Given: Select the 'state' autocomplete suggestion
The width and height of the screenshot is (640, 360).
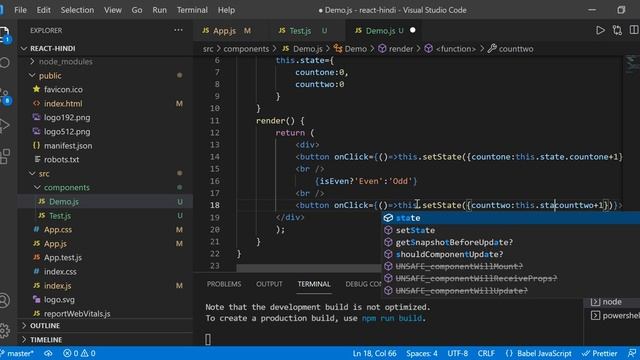Looking at the screenshot, I should [511, 218].
